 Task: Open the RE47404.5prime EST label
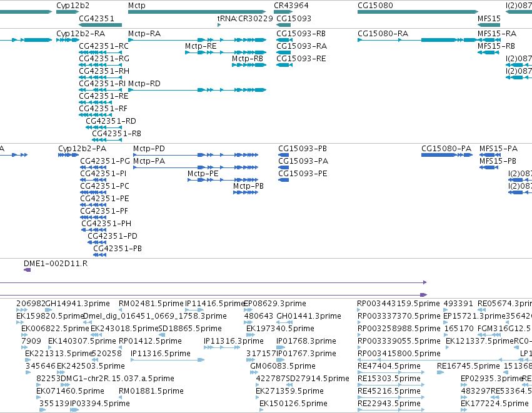click(x=389, y=366)
